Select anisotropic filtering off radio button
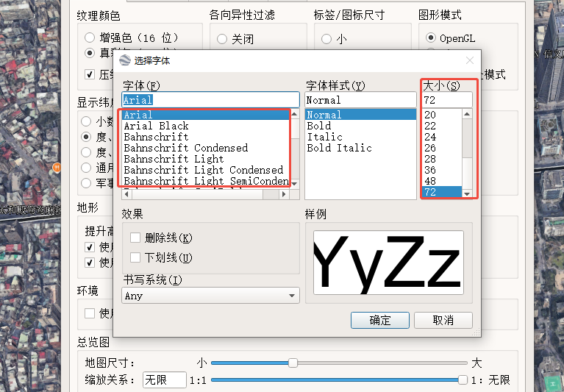This screenshot has height=392, width=564. (222, 39)
